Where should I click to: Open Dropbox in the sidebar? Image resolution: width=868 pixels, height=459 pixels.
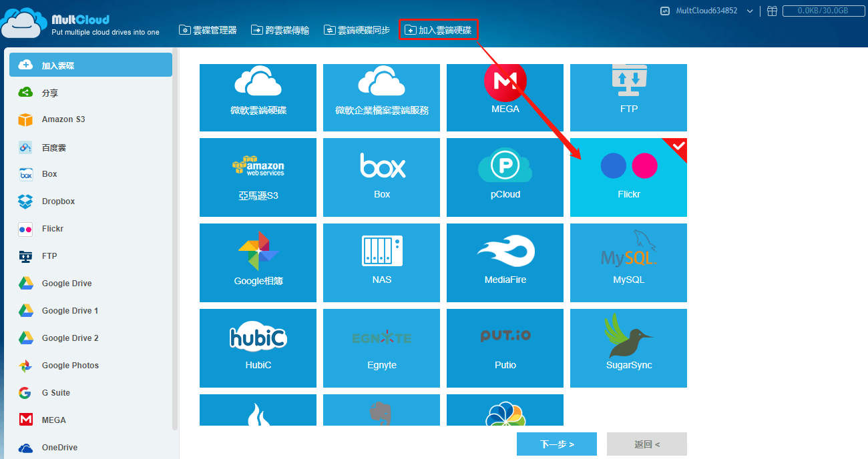coord(91,201)
